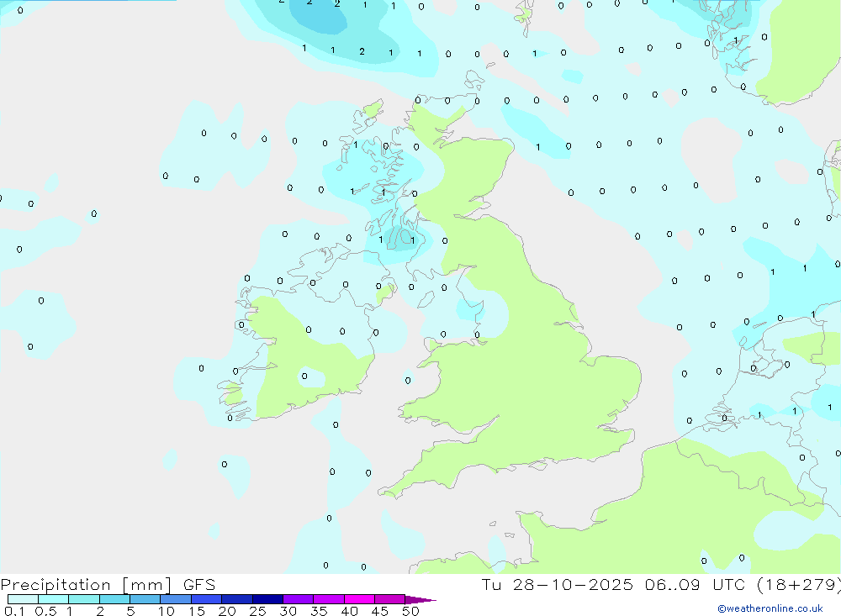This screenshot has width=841, height=616.
Task: Click the '(18+279)' forecast run text
Action: [x=799, y=585]
